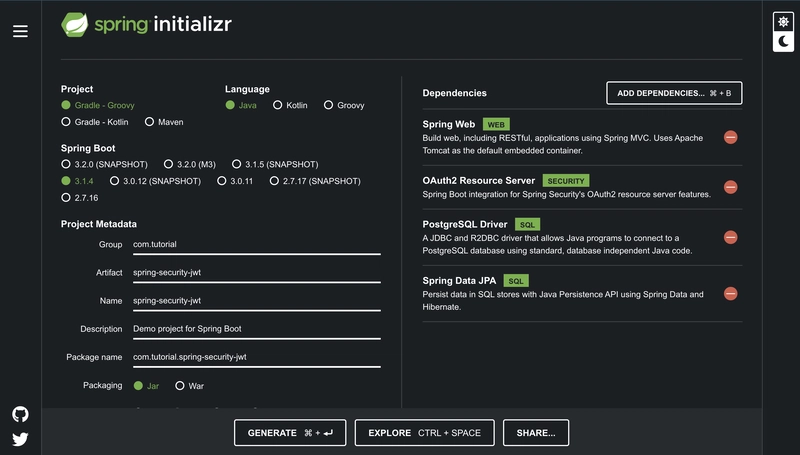Open the hamburger menu

click(x=20, y=31)
